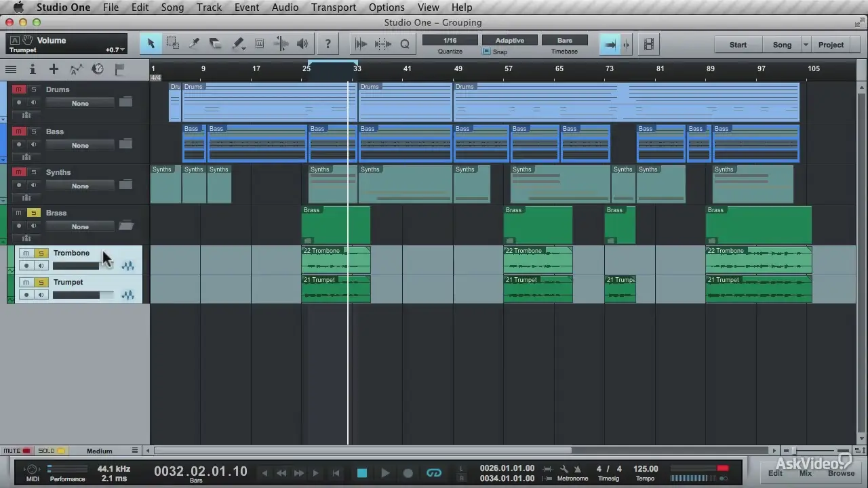Open the marker track flag icon
Viewport: 868px width, 488px height.
[x=119, y=69]
